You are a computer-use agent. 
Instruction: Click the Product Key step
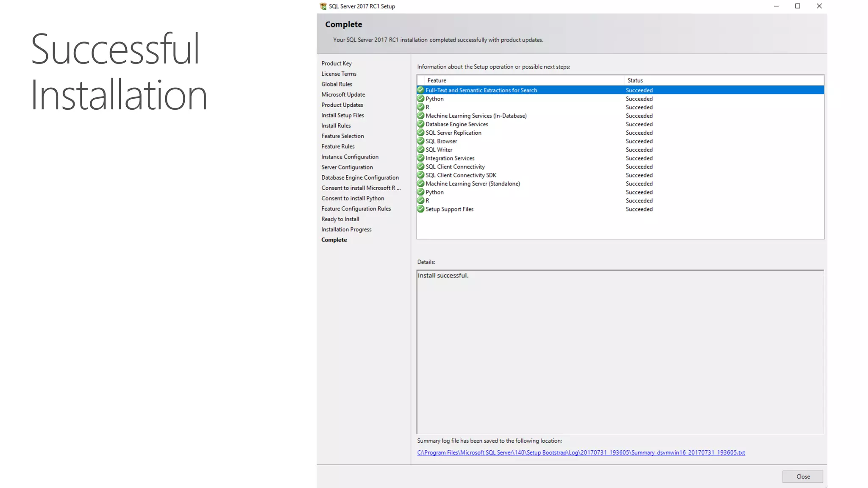pos(337,63)
